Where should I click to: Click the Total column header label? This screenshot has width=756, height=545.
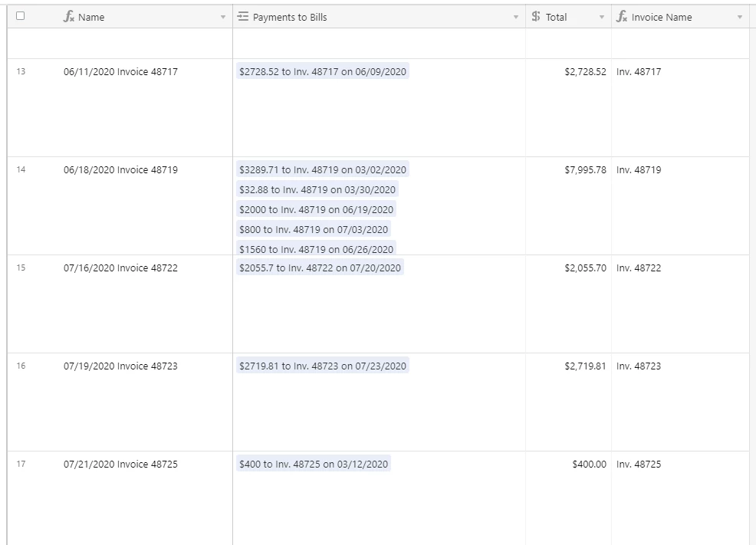(x=556, y=18)
